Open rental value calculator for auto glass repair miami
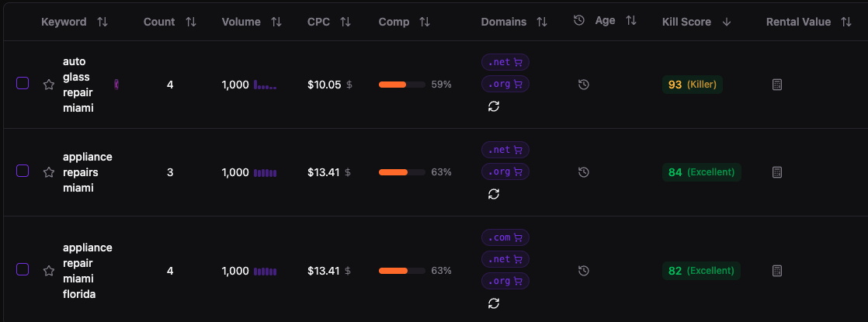The width and height of the screenshot is (868, 322). pyautogui.click(x=777, y=85)
